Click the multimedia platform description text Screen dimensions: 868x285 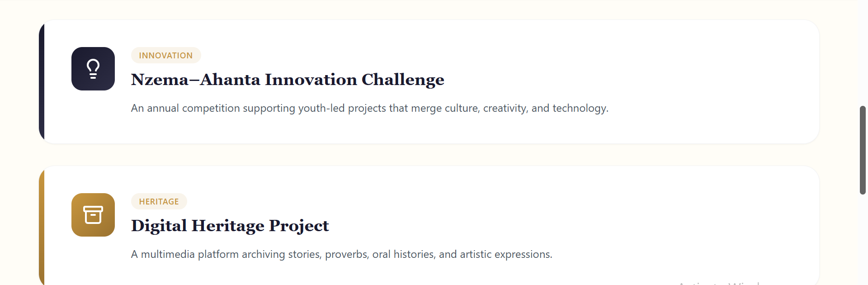pyautogui.click(x=341, y=255)
